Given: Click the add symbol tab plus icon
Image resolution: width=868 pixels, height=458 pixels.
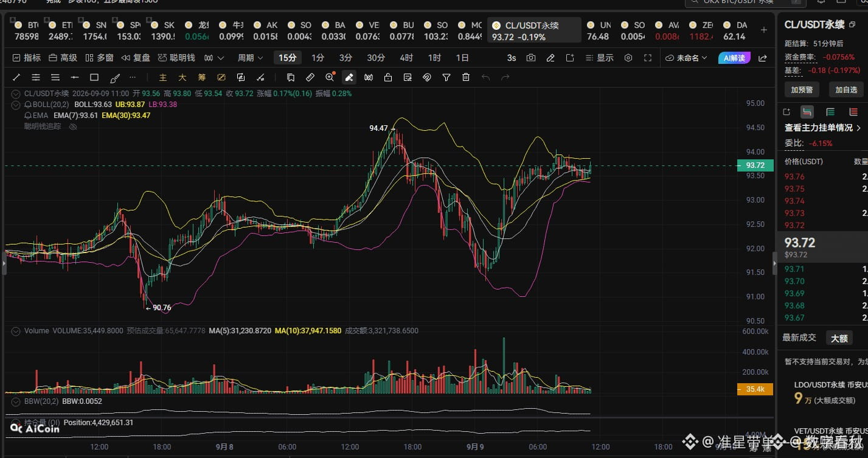Looking at the screenshot, I should point(763,29).
